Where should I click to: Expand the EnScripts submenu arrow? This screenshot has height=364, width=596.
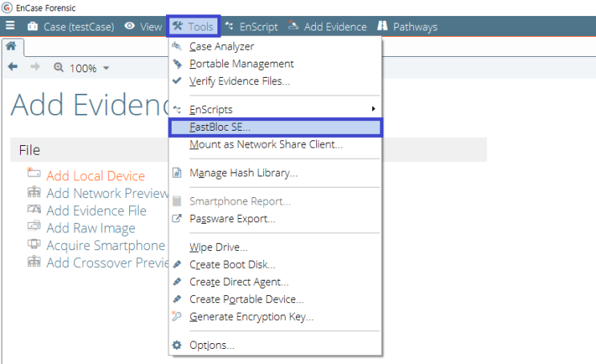(x=374, y=109)
